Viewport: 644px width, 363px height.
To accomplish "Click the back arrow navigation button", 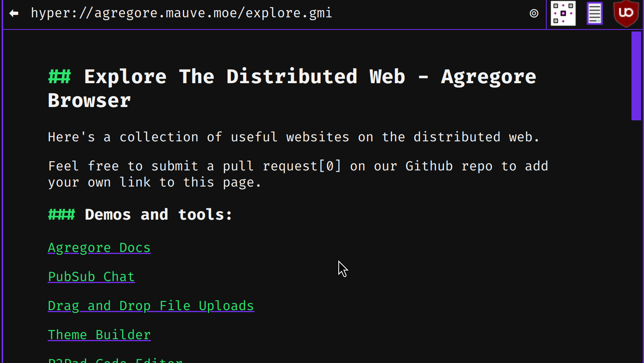I will tap(14, 13).
